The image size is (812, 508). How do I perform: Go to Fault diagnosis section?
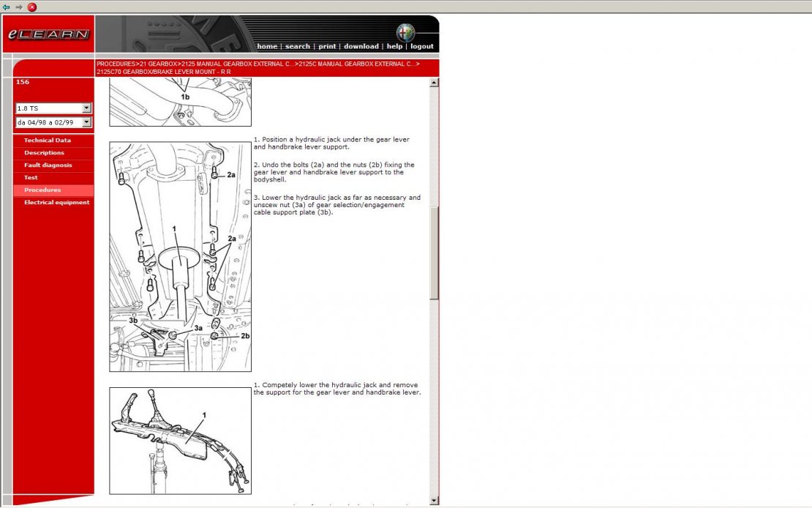click(48, 165)
